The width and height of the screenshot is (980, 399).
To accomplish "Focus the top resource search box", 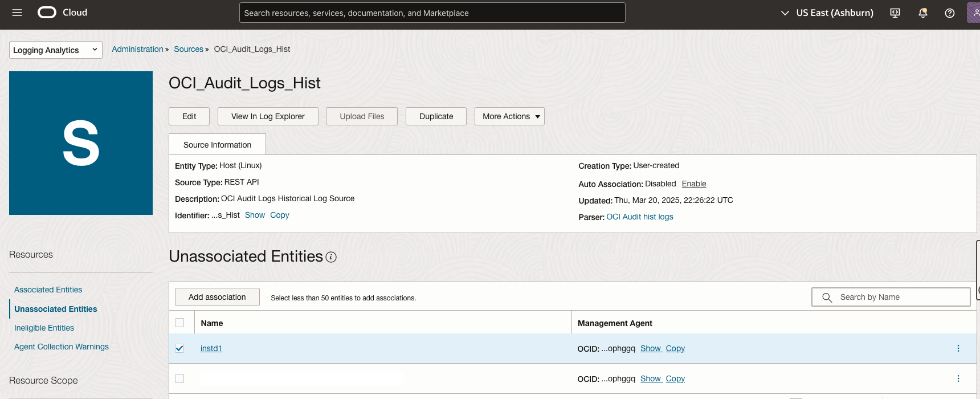I will click(432, 13).
